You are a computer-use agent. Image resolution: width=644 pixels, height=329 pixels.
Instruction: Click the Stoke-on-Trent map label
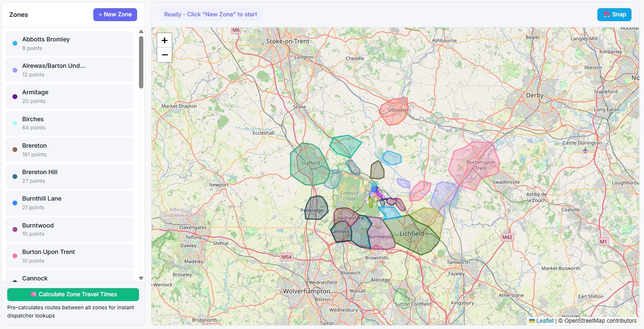288,41
